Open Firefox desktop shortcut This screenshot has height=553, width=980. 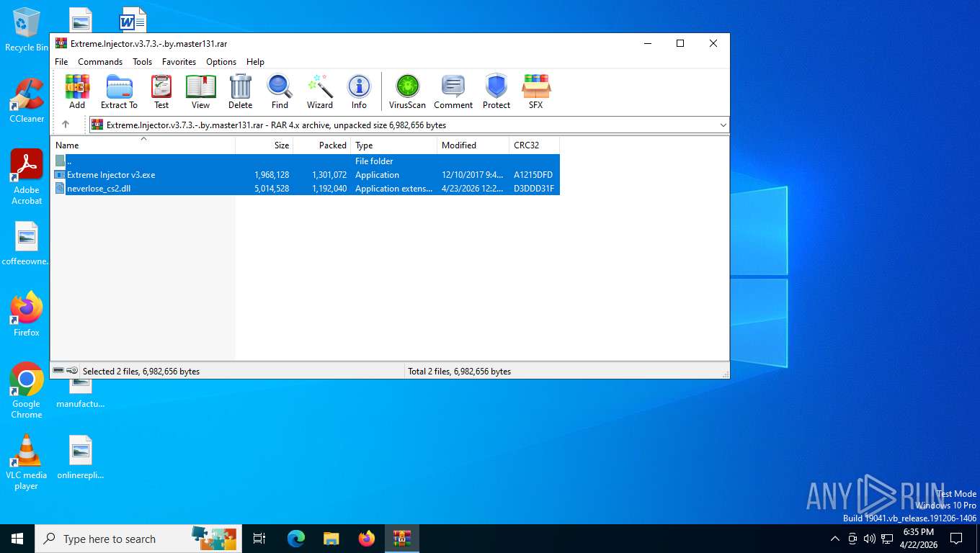pyautogui.click(x=27, y=315)
